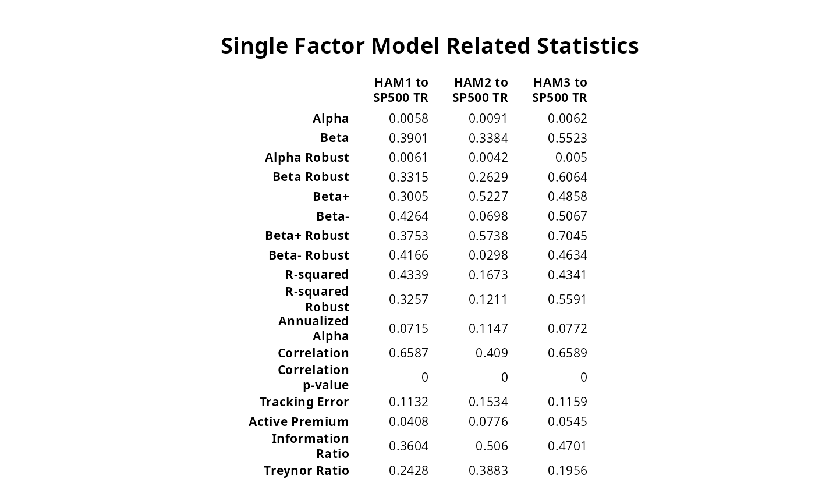
Task: Select the HAM1 to SP500 TR column header
Action: pos(401,90)
